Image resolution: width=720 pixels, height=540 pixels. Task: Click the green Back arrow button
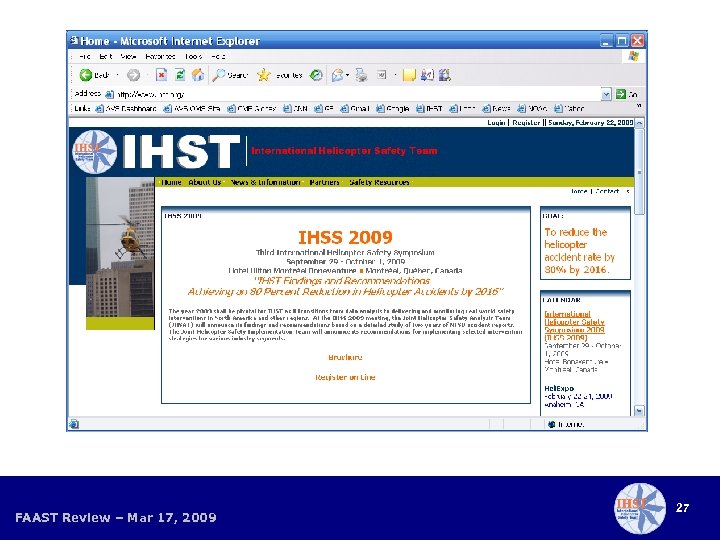pyautogui.click(x=85, y=75)
